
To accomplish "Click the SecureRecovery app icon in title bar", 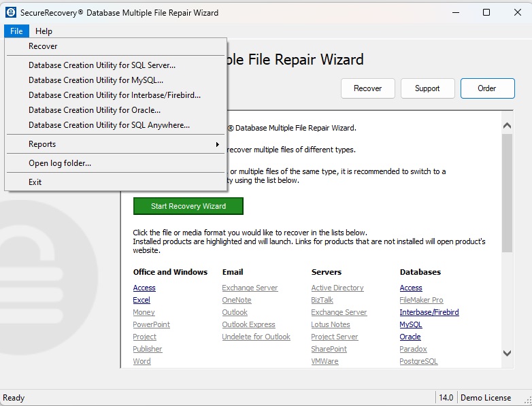I will point(11,12).
